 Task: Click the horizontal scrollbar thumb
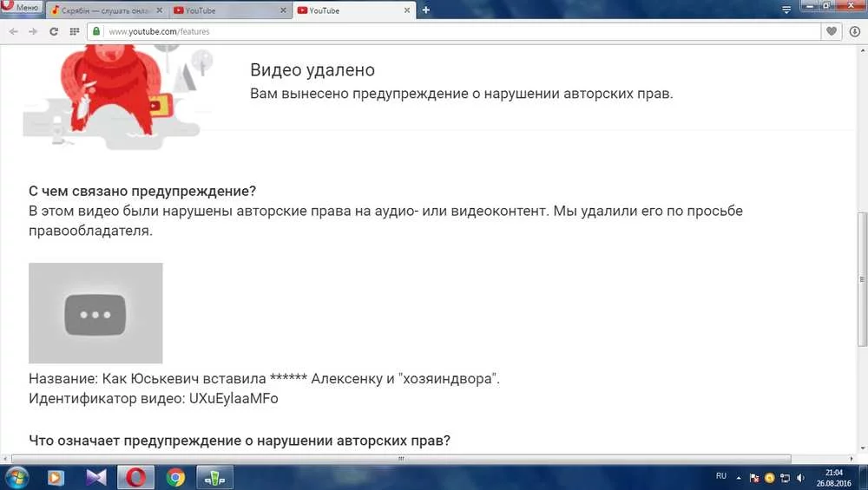point(401,459)
